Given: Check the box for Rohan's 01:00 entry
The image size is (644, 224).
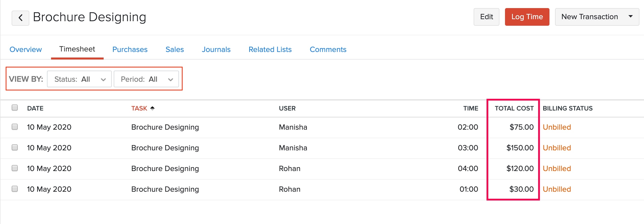Looking at the screenshot, I should (x=15, y=189).
